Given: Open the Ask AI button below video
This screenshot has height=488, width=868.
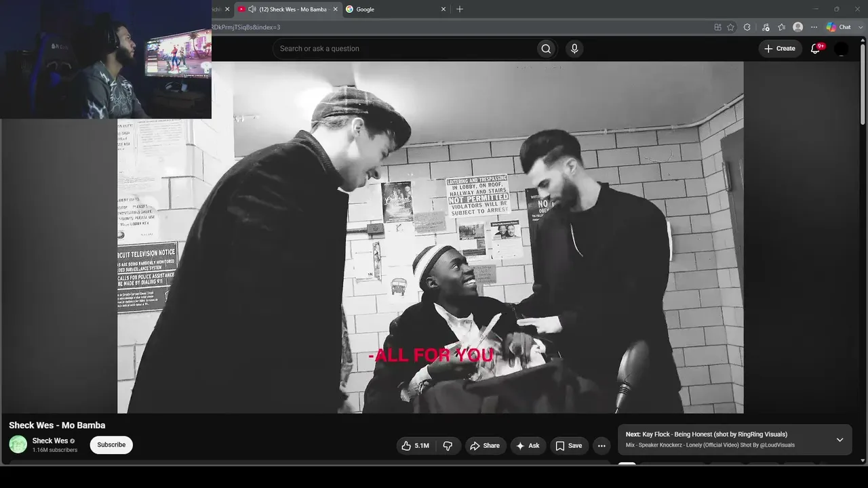Looking at the screenshot, I should 528,445.
